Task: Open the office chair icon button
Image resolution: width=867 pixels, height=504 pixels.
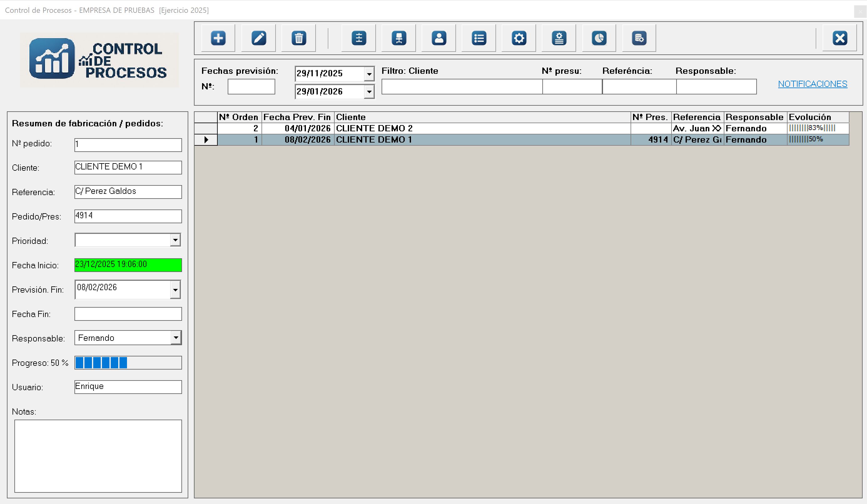Action: point(399,38)
